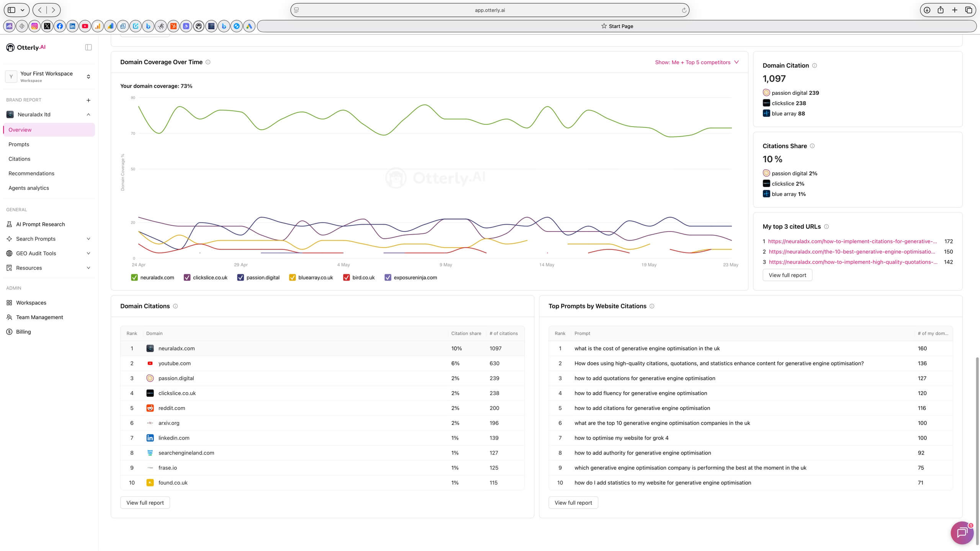Toggle neuraladx.com chart series checkbox
This screenshot has height=551, width=980.
(134, 277)
